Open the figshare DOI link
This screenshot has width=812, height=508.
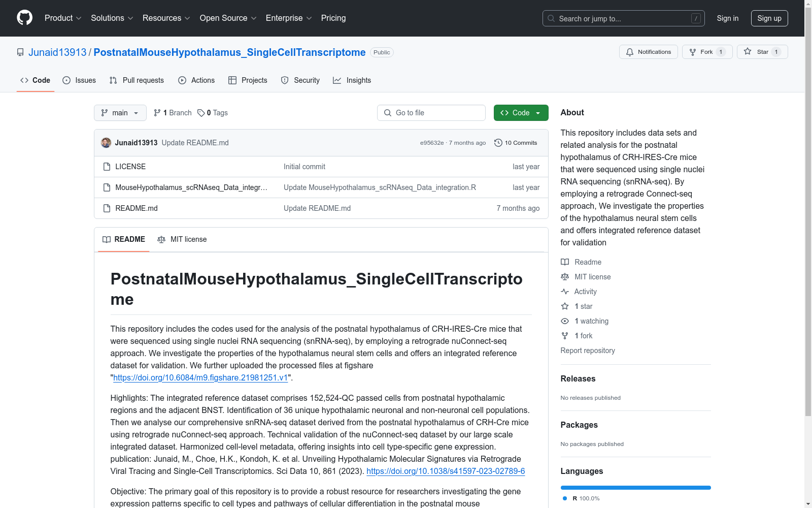pyautogui.click(x=200, y=377)
